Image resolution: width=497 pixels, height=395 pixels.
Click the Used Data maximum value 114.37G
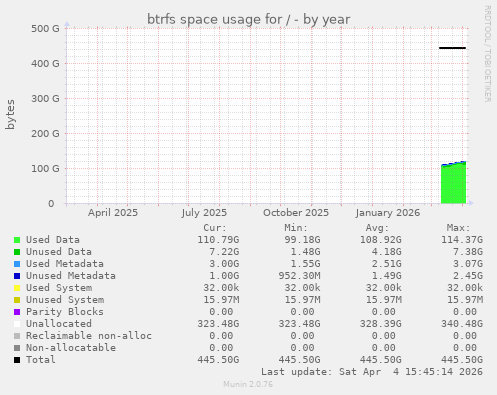[462, 240]
